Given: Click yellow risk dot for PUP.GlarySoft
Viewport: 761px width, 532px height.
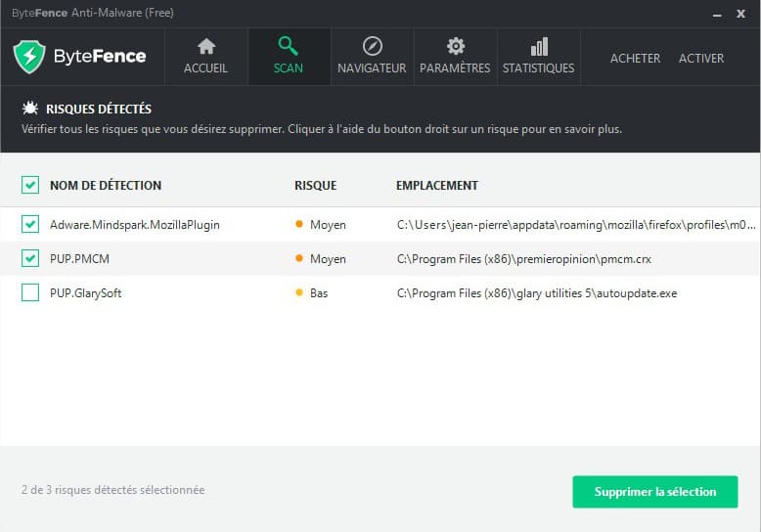Looking at the screenshot, I should pyautogui.click(x=299, y=292).
